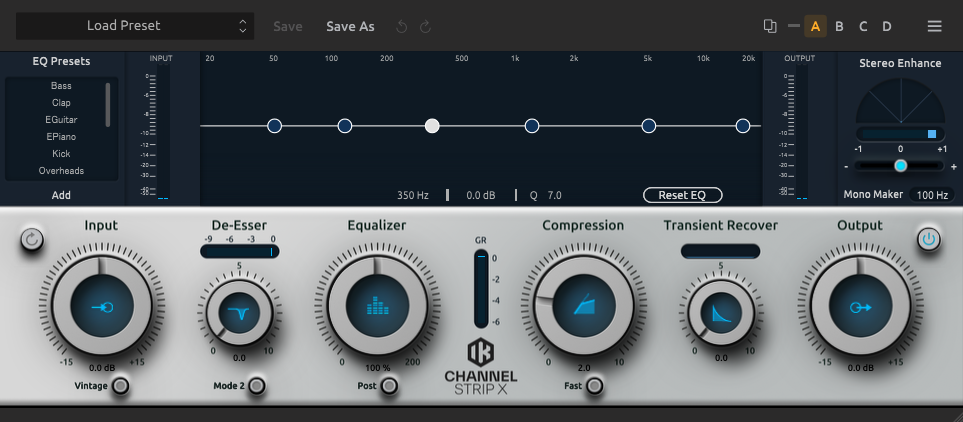
Task: Click the INPUT level meter
Action: pos(162,132)
